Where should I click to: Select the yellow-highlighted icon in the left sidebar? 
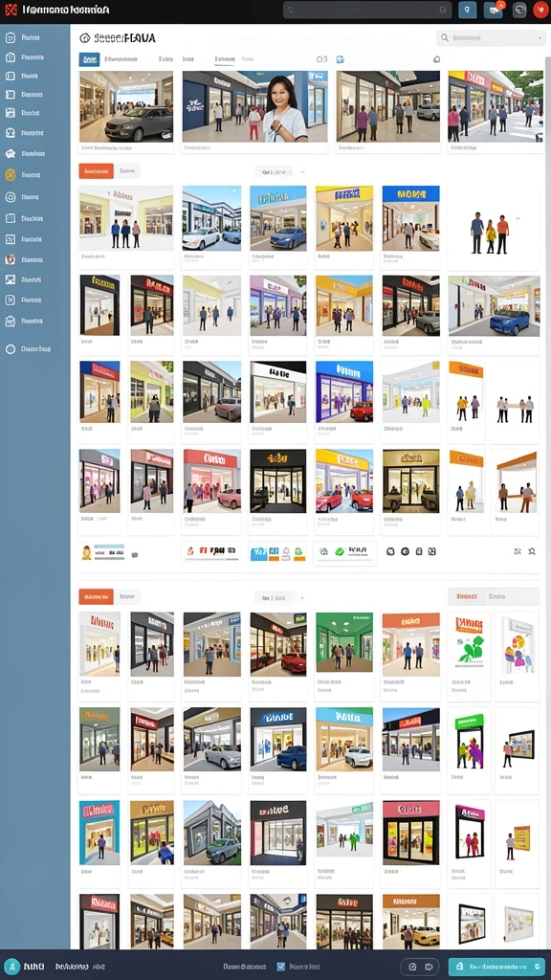click(10, 175)
